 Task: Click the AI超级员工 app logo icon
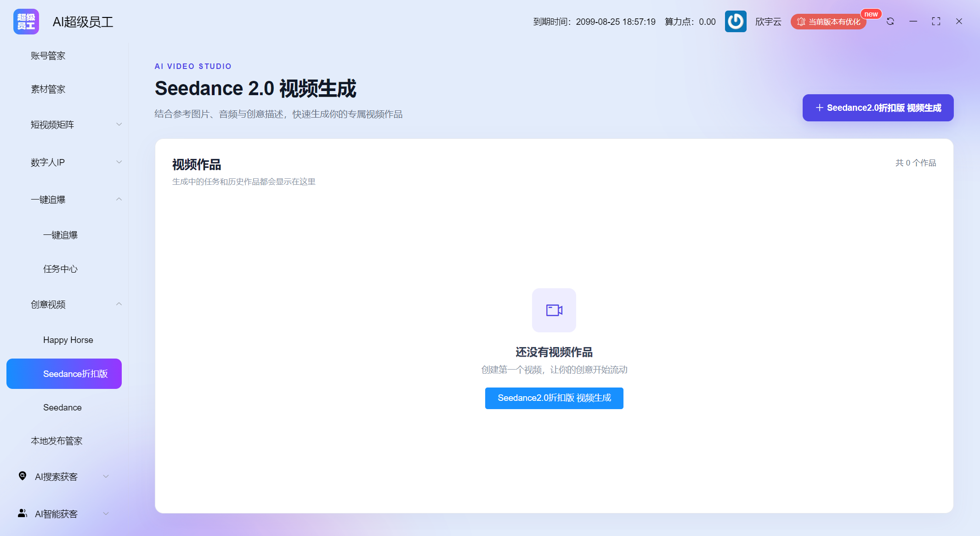click(26, 22)
